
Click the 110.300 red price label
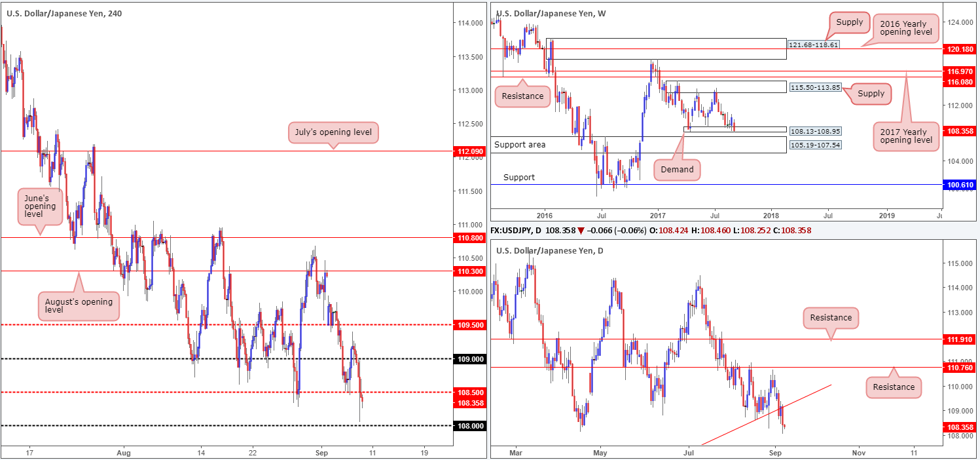[469, 271]
